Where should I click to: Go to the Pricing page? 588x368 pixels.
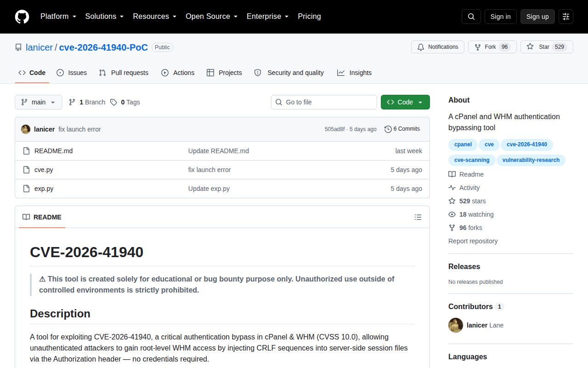click(x=309, y=17)
